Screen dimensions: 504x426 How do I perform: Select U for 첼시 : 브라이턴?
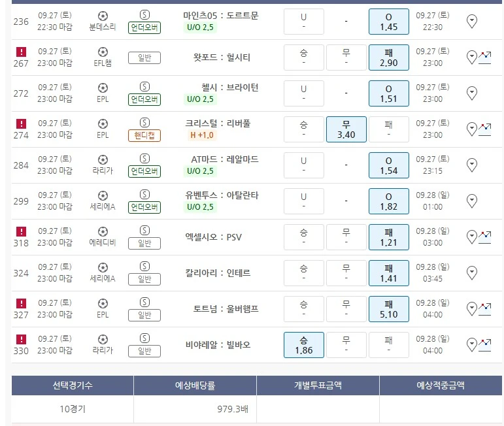[x=303, y=93]
